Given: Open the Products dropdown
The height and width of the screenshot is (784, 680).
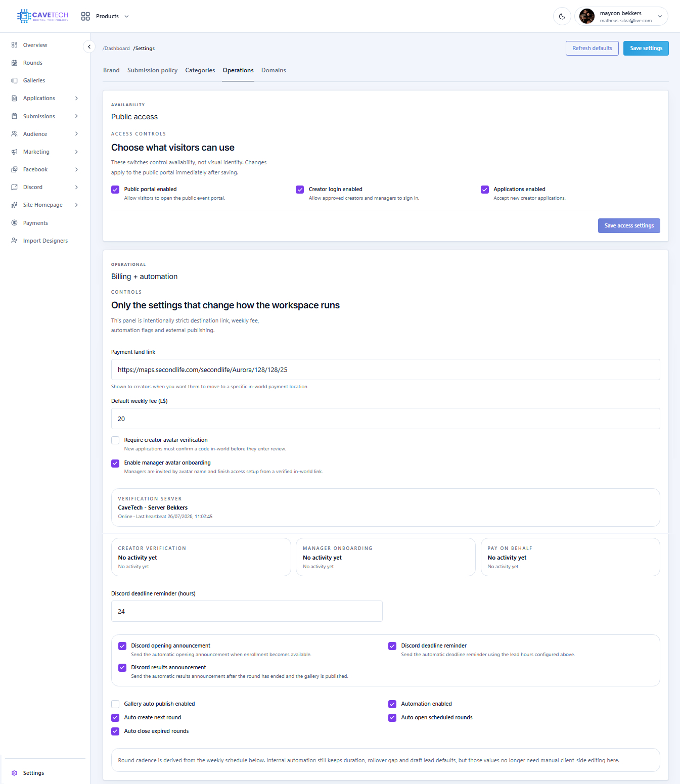Looking at the screenshot, I should pyautogui.click(x=105, y=16).
